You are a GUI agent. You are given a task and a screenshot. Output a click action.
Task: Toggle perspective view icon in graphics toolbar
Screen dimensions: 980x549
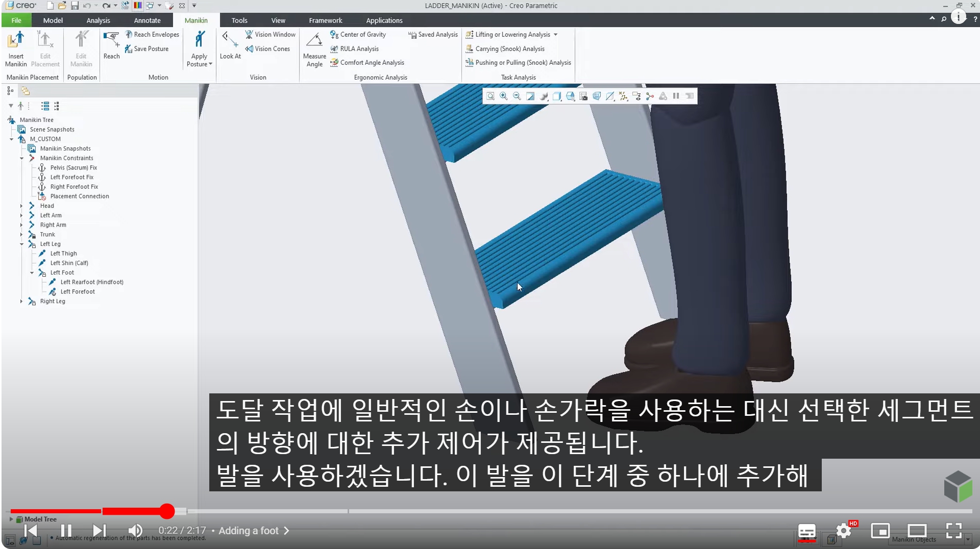tap(597, 96)
